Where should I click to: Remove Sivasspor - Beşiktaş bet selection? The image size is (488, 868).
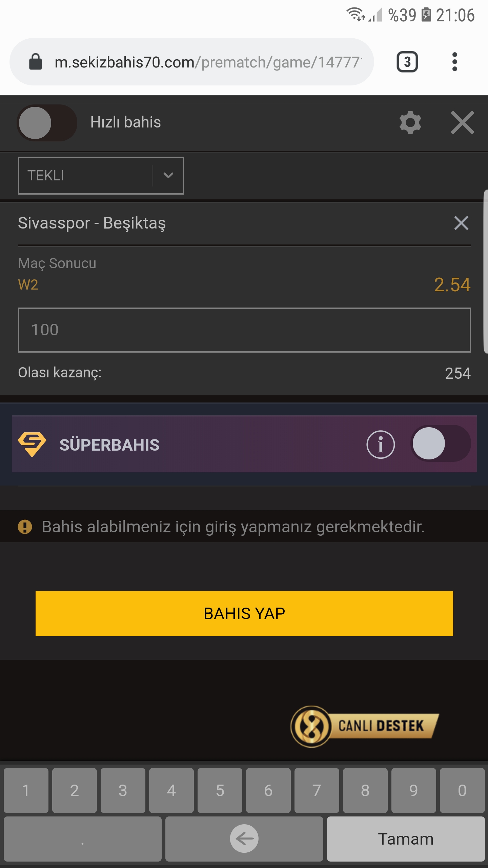(461, 223)
